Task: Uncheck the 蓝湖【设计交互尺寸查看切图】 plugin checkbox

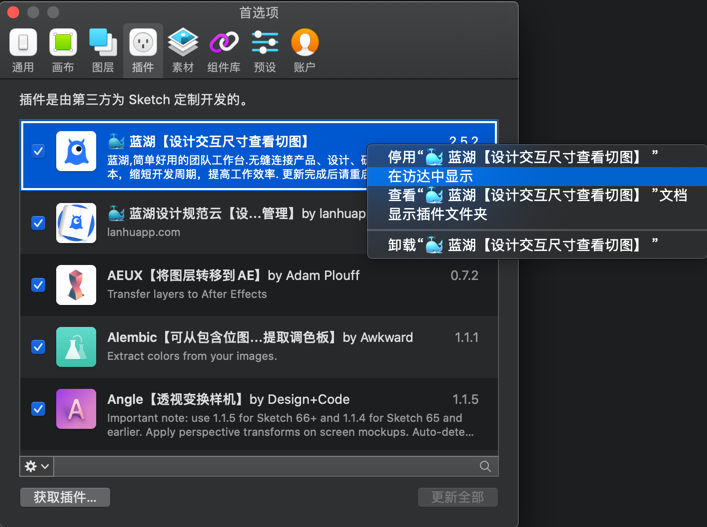Action: point(38,151)
